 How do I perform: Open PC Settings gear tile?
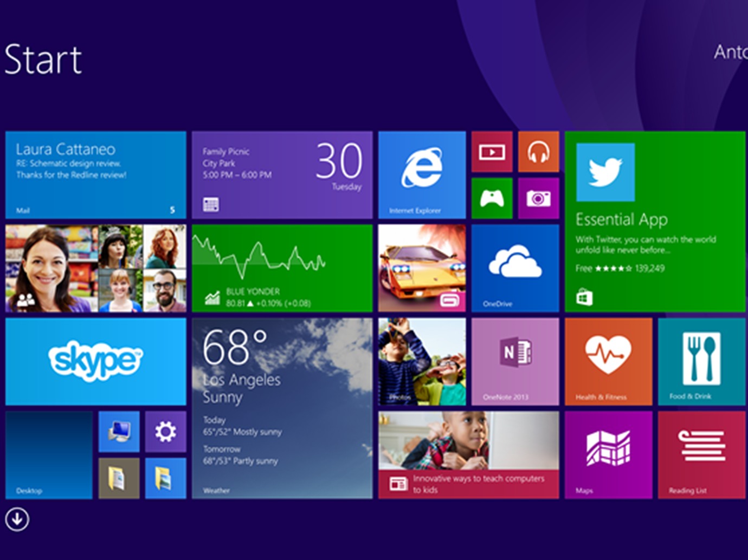coord(165,431)
